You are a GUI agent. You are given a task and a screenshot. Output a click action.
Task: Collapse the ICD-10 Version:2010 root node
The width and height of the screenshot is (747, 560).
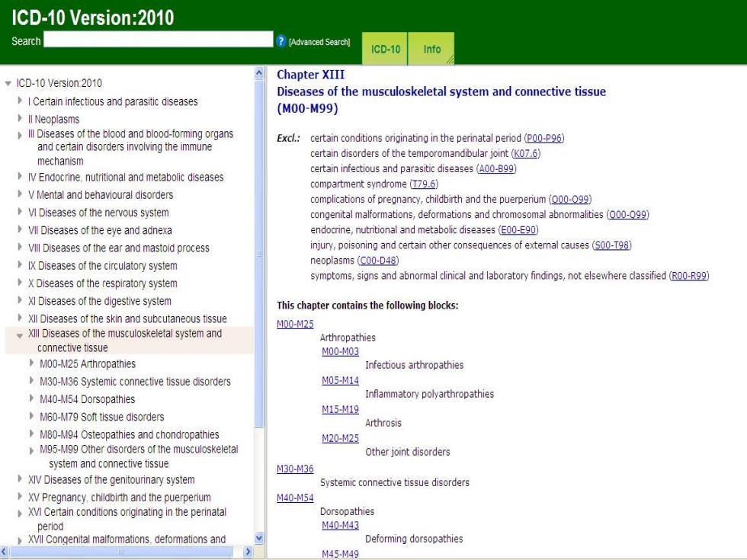coord(8,83)
